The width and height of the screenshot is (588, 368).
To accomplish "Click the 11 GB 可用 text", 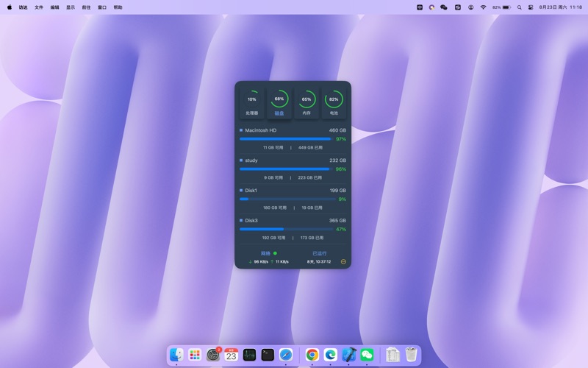I will click(273, 148).
